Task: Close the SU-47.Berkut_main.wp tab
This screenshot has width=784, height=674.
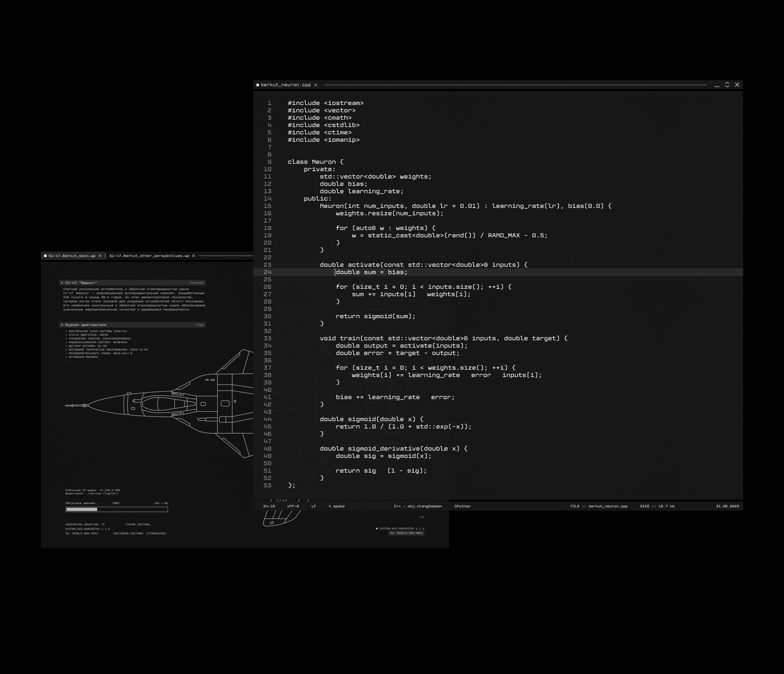Action: tap(100, 256)
